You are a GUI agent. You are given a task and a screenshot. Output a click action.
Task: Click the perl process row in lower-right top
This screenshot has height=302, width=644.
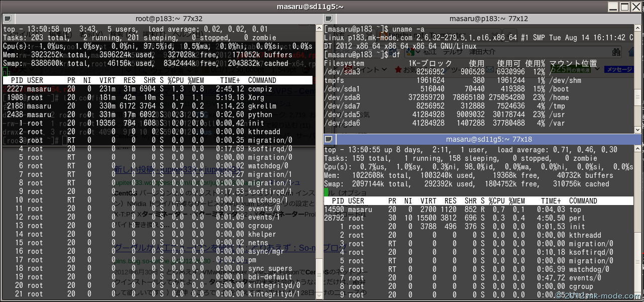[472, 218]
